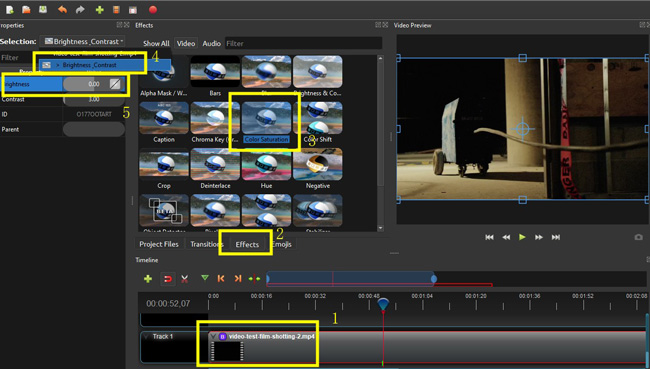This screenshot has height=369, width=650.
Task: Click the ID property row
Action: pos(63,114)
